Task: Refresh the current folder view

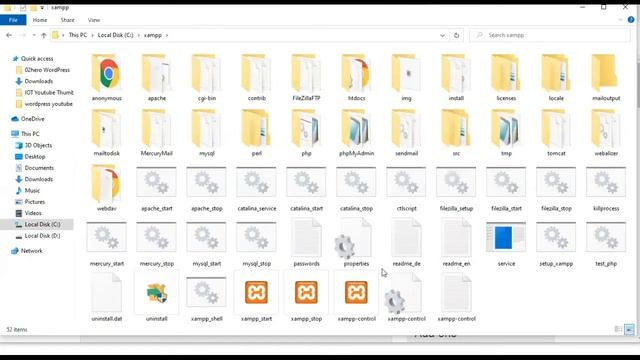Action: [456, 35]
